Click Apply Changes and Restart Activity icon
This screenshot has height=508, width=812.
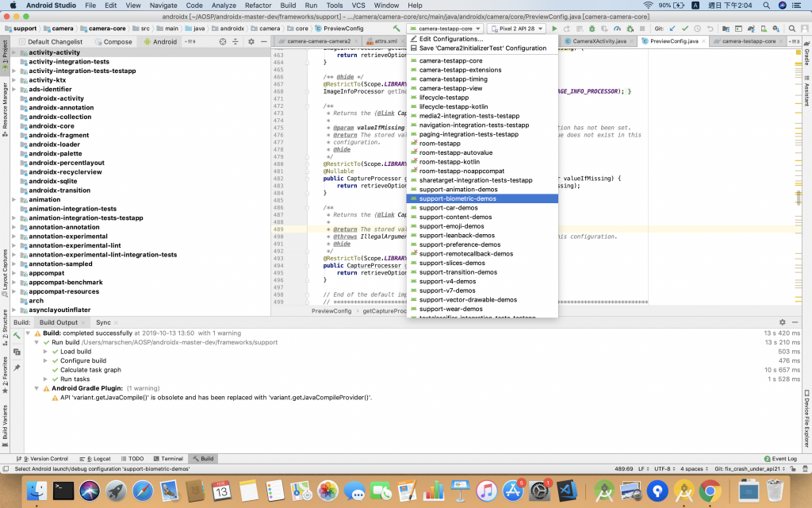(x=566, y=29)
